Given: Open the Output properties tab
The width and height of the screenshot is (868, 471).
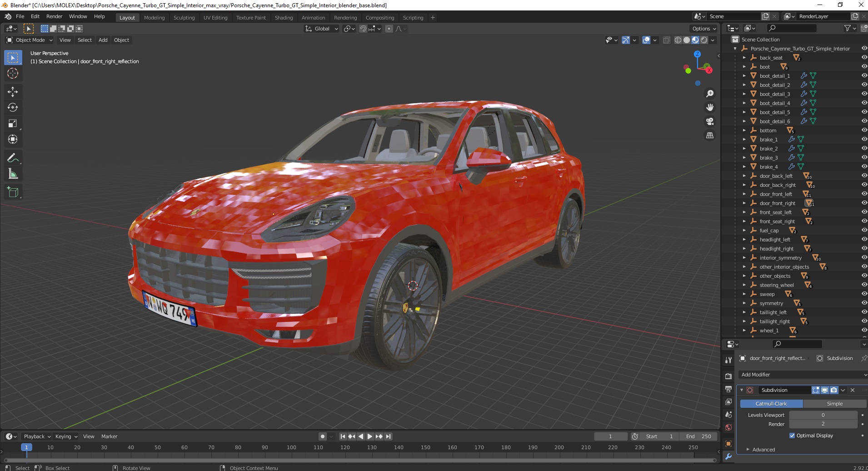Looking at the screenshot, I should pyautogui.click(x=728, y=389).
